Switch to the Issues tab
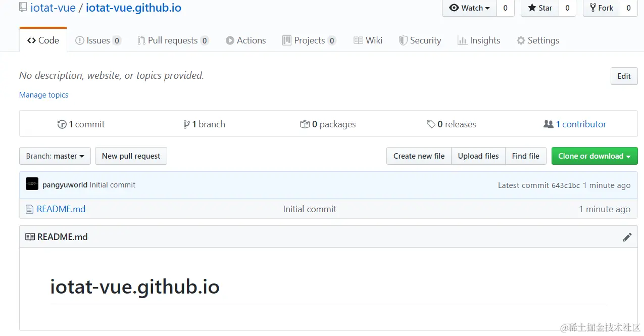Image resolution: width=644 pixels, height=336 pixels. [98, 40]
